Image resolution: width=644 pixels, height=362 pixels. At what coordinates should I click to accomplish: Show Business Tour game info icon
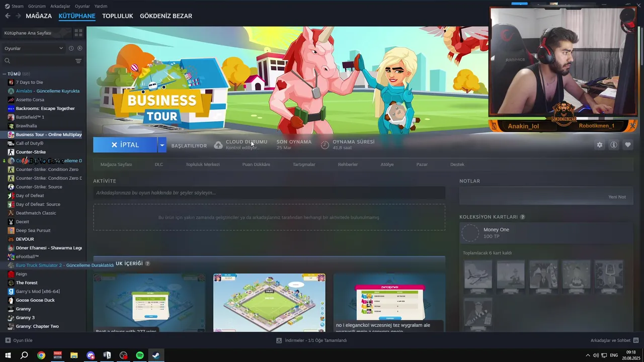tap(614, 145)
